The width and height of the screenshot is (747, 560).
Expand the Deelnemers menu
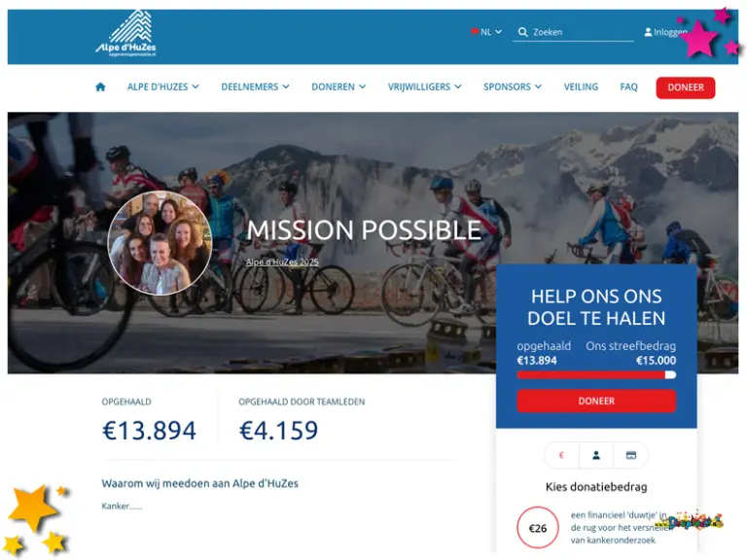click(x=255, y=87)
